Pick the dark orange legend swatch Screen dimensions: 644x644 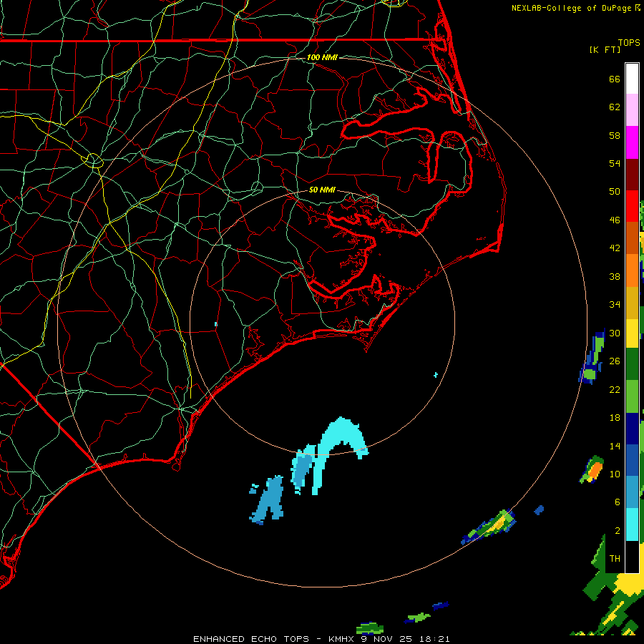tap(632, 238)
